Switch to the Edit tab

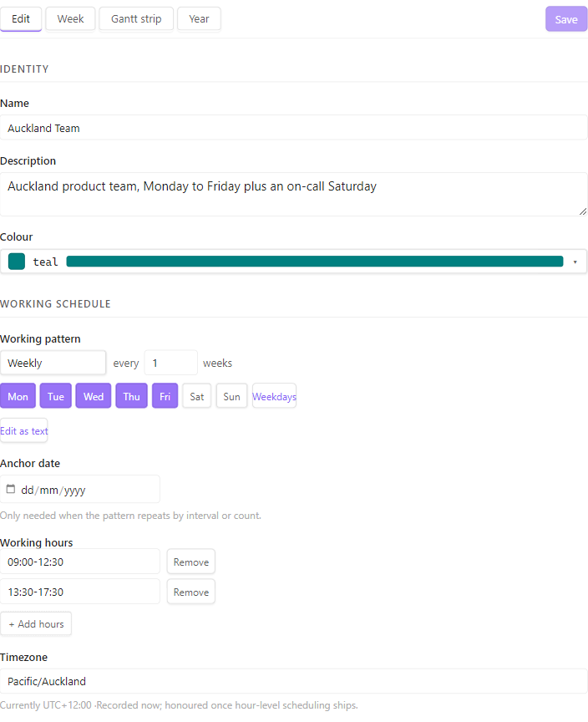point(21,19)
